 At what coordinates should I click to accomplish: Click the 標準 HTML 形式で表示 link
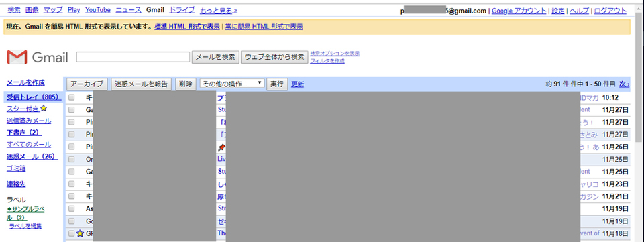click(187, 27)
